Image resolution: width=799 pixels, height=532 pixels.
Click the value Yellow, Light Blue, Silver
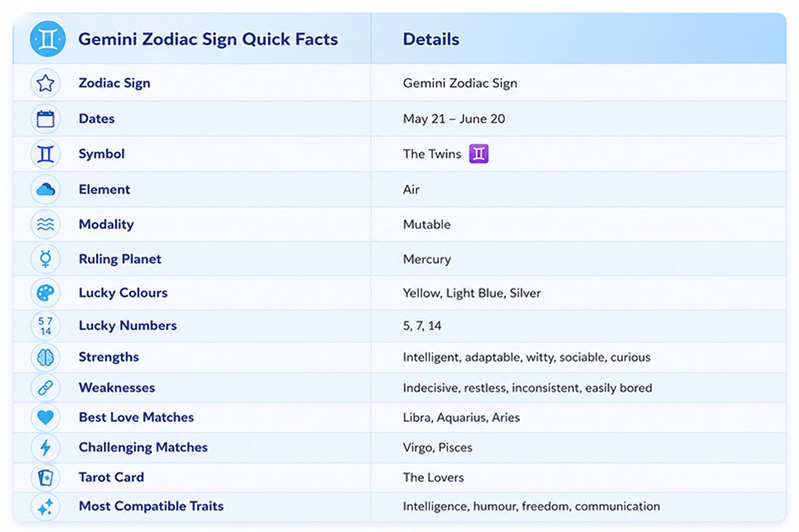point(472,293)
